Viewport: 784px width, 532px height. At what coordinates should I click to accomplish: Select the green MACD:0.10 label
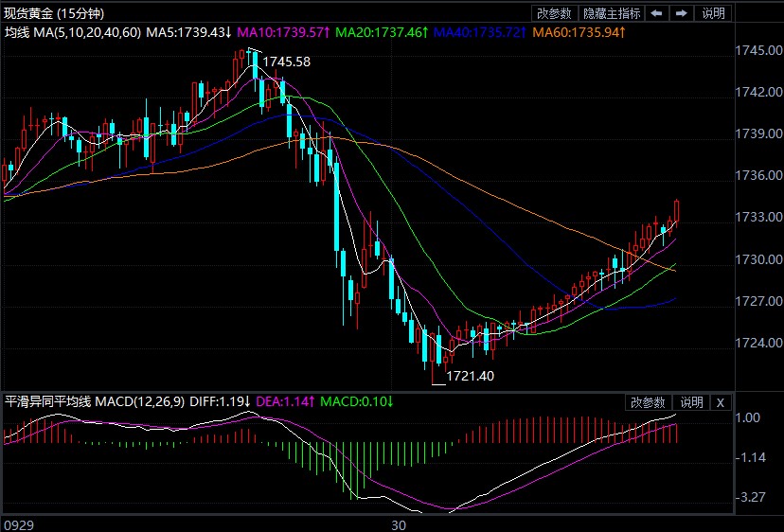coord(357,401)
